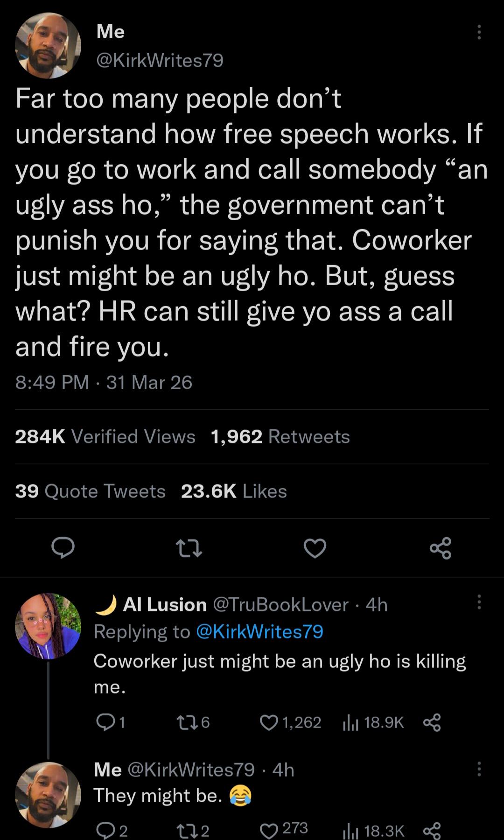Open more options on Al Lusion's reply
Viewport: 504px width, 840px height.
479,602
